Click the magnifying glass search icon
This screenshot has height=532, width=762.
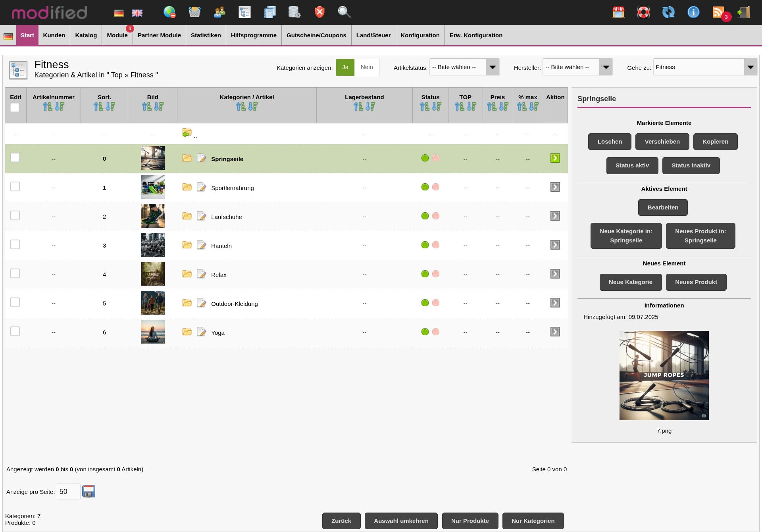click(x=344, y=12)
